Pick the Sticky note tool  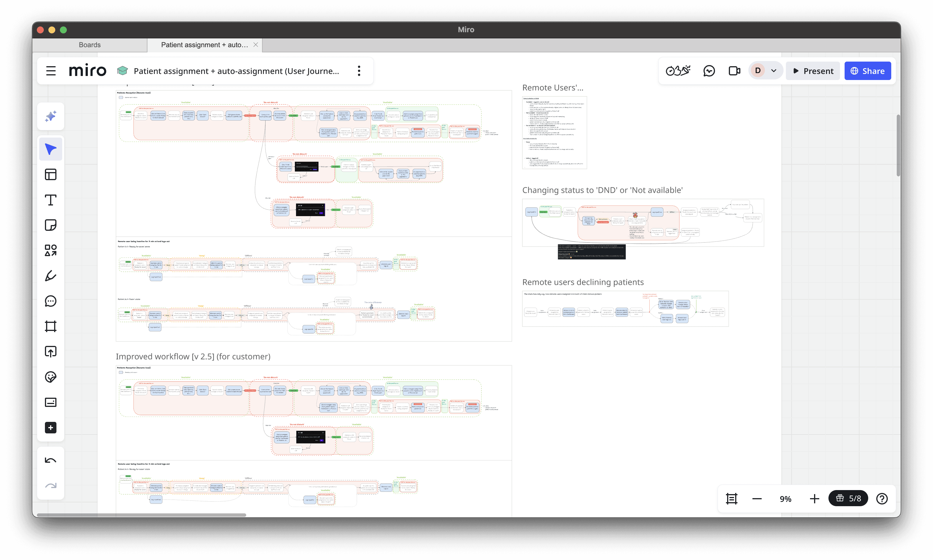tap(51, 225)
